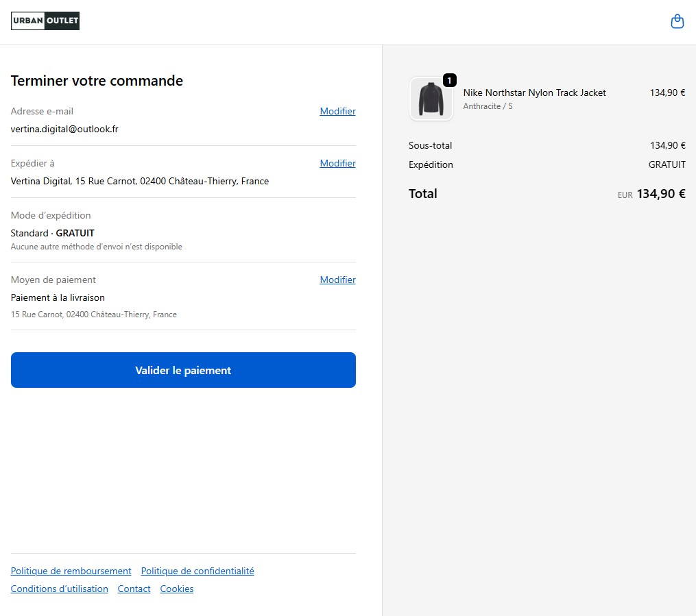Open Politique de confidentialité link
Screen dimensions: 696x616
(197, 571)
